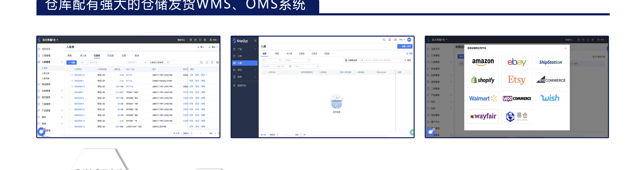This screenshot has width=644, height=170.
Task: Select the WooCommerce integration tile
Action: 517,98
